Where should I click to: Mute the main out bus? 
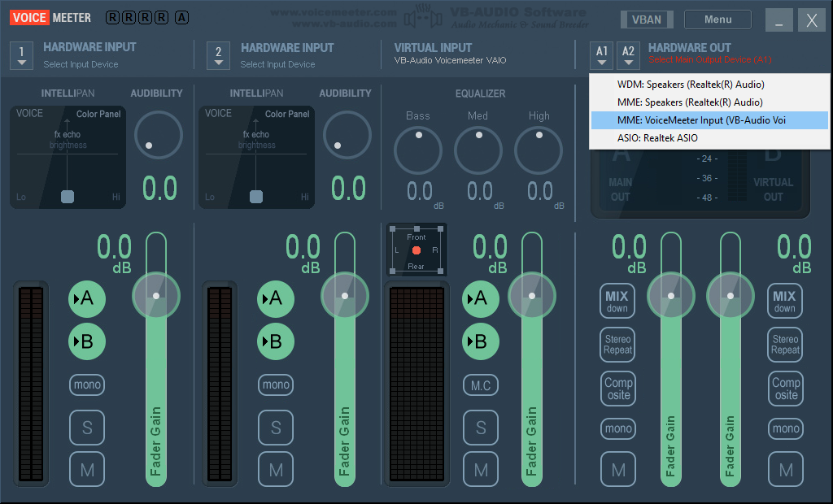click(x=618, y=470)
